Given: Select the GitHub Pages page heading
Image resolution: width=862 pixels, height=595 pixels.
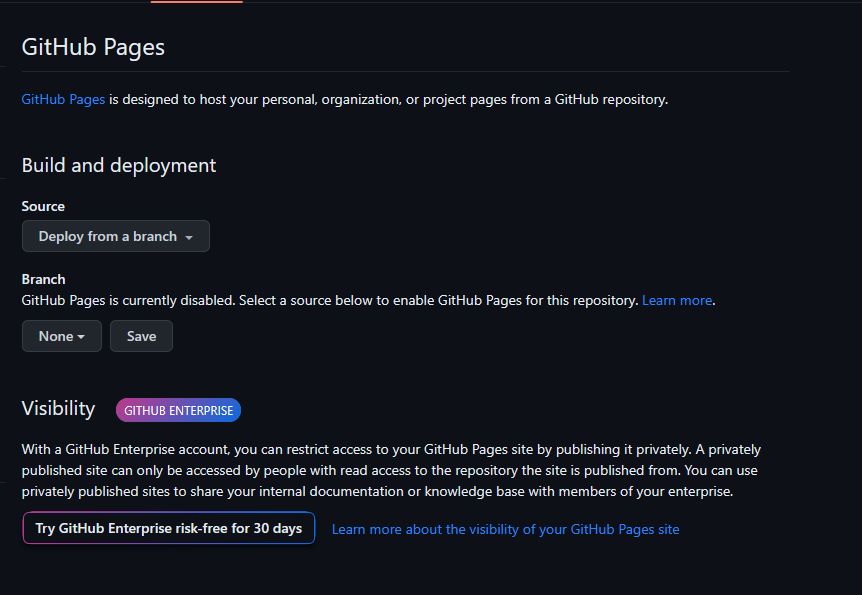Looking at the screenshot, I should [93, 47].
